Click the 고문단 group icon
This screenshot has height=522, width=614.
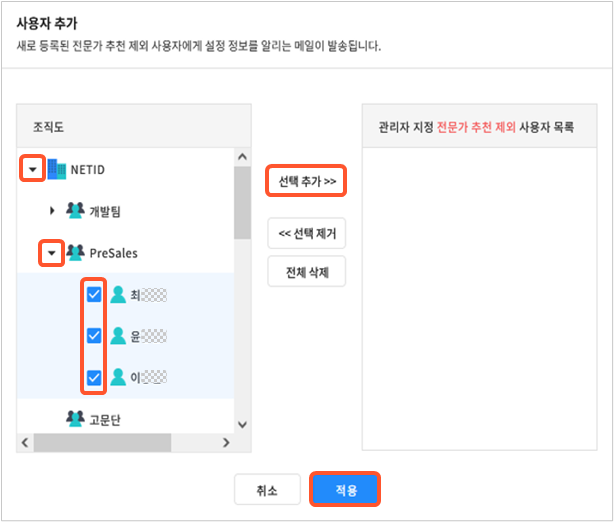tap(76, 419)
